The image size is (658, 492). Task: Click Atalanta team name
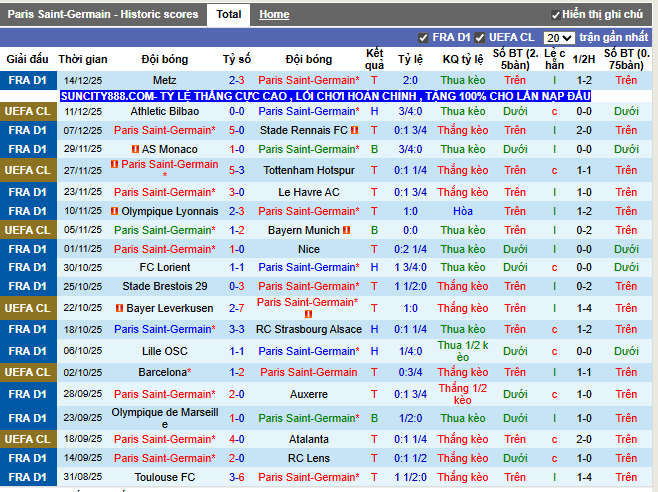309,439
